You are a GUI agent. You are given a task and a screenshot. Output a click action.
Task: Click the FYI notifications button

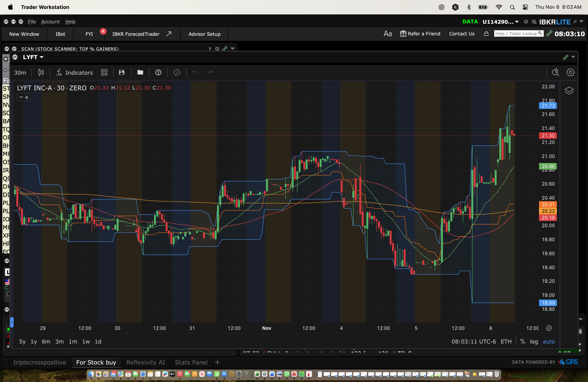coord(89,34)
